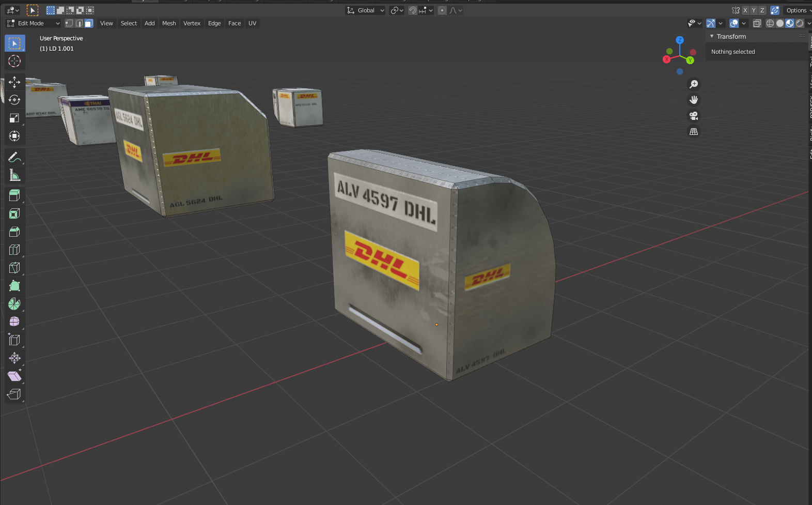Switch to solid shading
Image resolution: width=812 pixels, height=505 pixels.
[780, 23]
